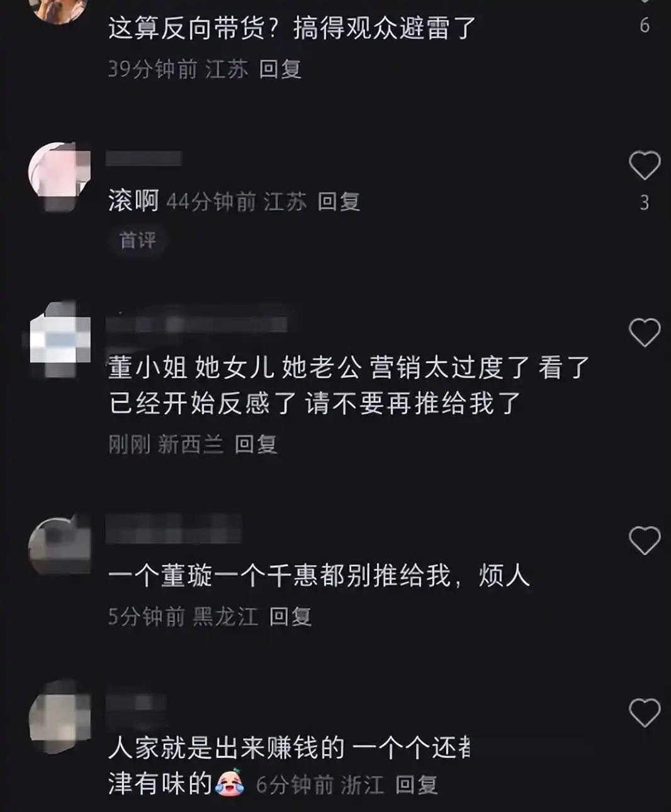Like the '滚啊' comment with the heart icon
Screen dimensions: 671x812
[645, 166]
